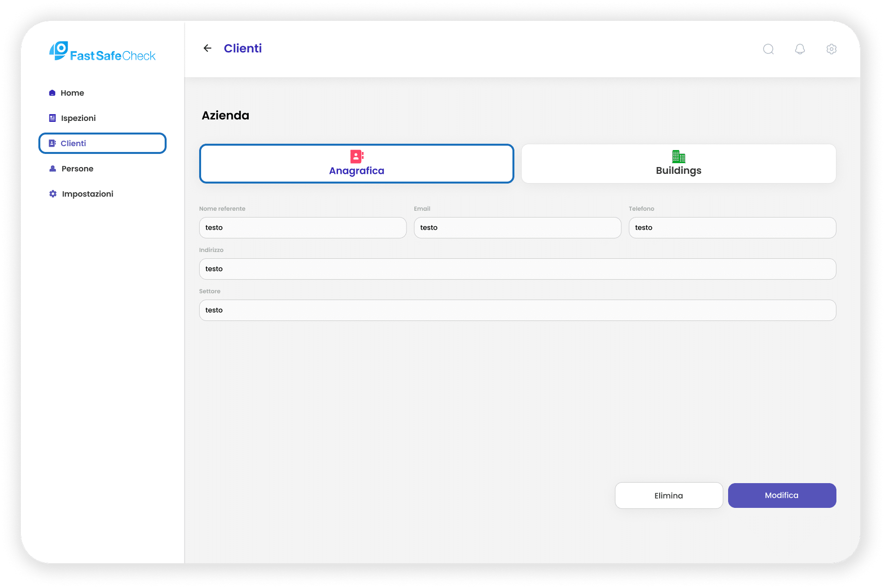Image resolution: width=885 pixels, height=588 pixels.
Task: Select the Email text field
Action: coord(517,227)
